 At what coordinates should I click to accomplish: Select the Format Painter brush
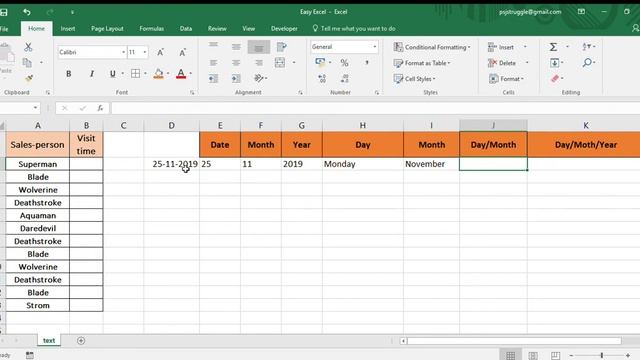tap(29, 78)
